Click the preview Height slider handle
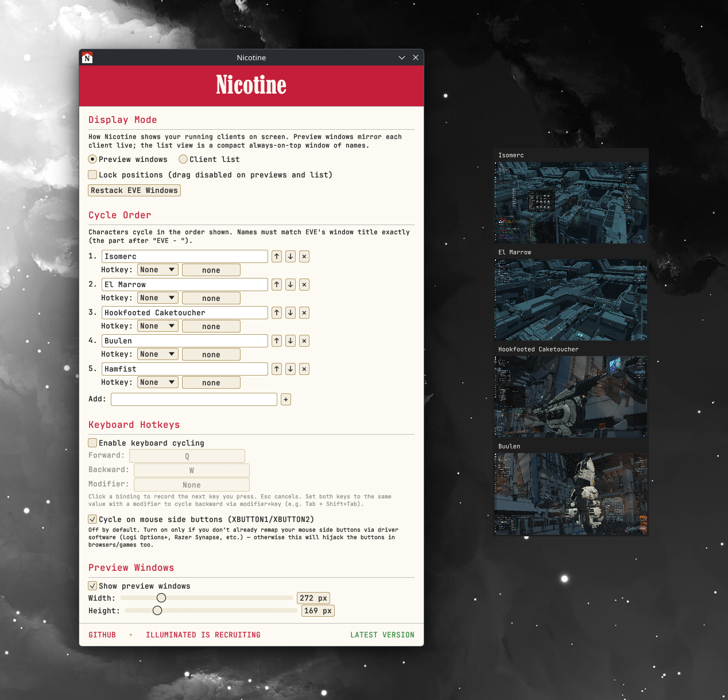Image resolution: width=728 pixels, height=700 pixels. point(157,610)
